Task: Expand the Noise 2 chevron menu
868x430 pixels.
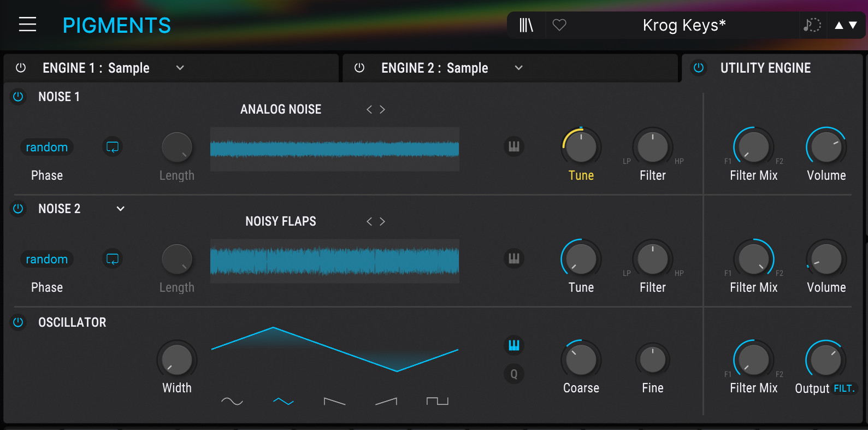Action: [121, 209]
